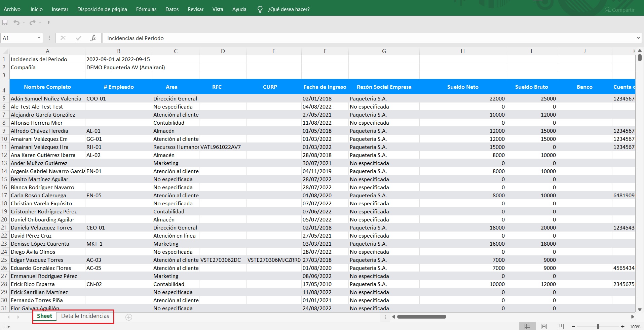The image size is (644, 330).
Task: Select the Razón Social Empresa header
Action: point(384,87)
